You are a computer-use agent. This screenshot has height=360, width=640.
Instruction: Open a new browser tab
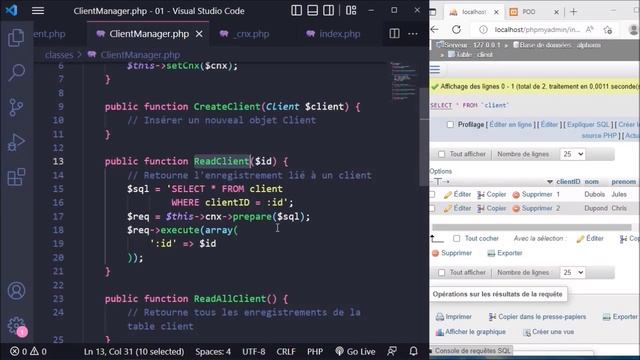tap(573, 12)
